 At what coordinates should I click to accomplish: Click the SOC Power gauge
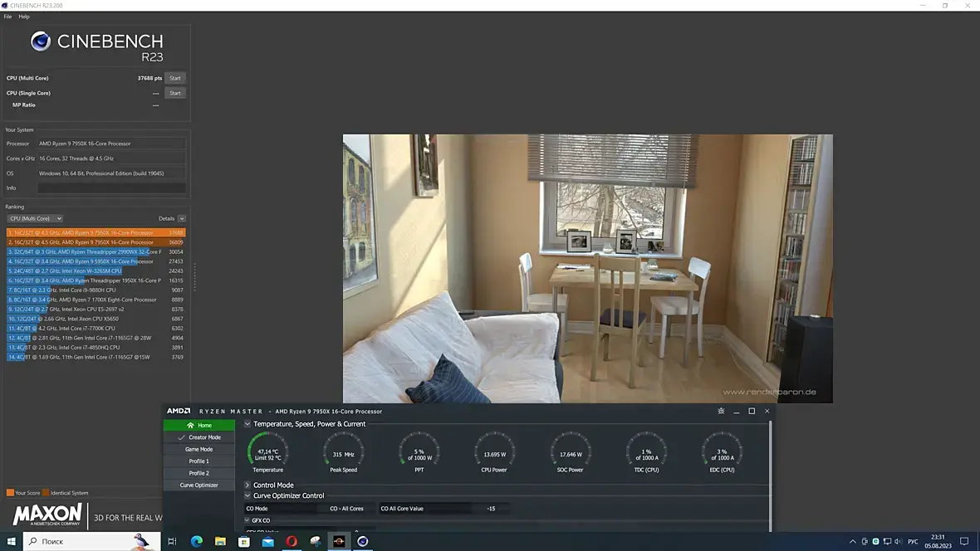point(570,451)
